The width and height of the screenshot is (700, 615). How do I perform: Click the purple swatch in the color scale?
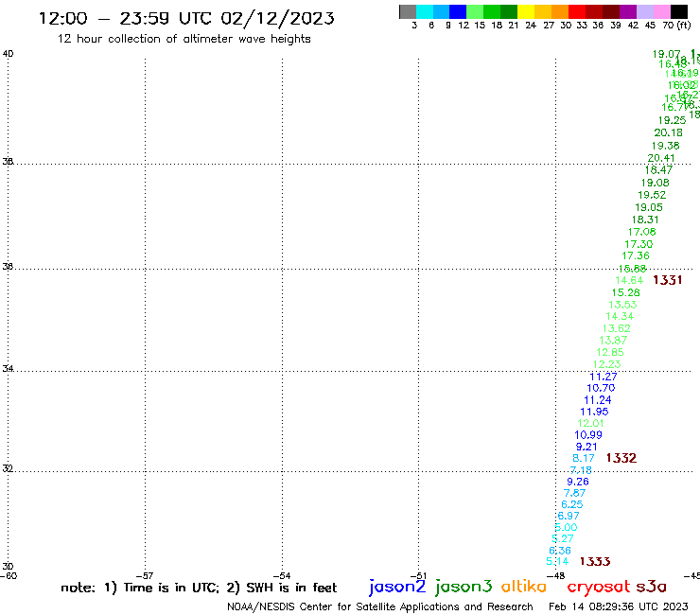[x=628, y=12]
